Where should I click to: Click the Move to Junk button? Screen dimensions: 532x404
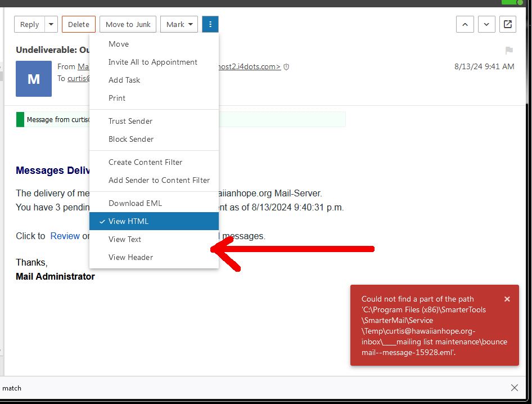[x=128, y=24]
